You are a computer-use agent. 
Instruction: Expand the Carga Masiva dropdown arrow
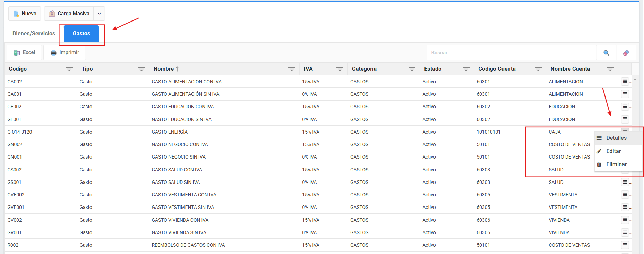point(99,14)
